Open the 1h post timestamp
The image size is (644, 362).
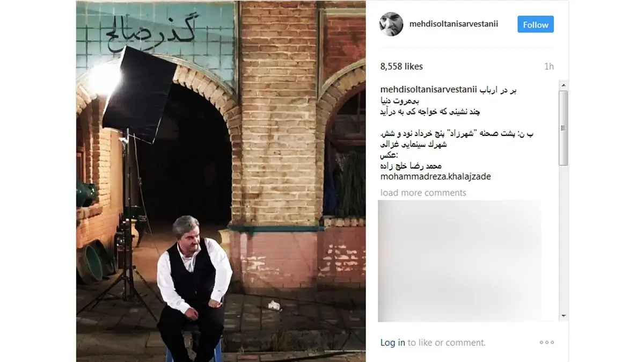coord(548,67)
